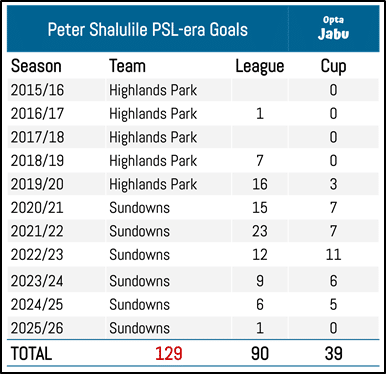Screen dimensions: 386x374
Task: Select League total value 90
Action: [x=260, y=354]
